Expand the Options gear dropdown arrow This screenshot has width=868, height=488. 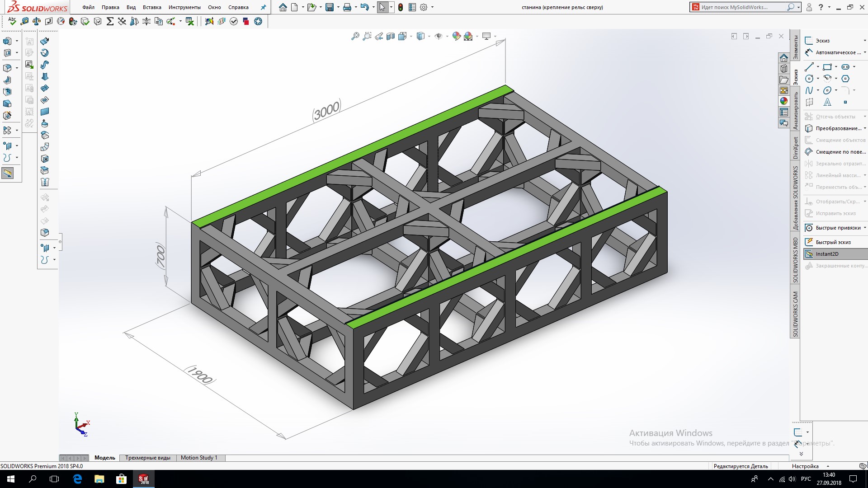click(432, 7)
